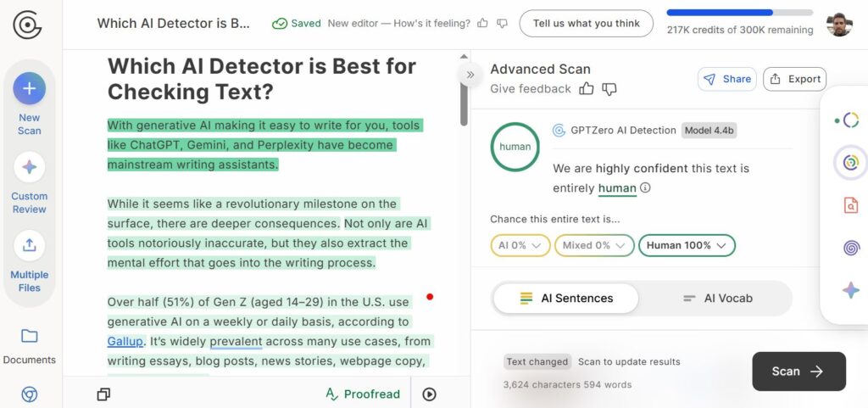Click the Share button
The width and height of the screenshot is (868, 408).
coord(726,79)
